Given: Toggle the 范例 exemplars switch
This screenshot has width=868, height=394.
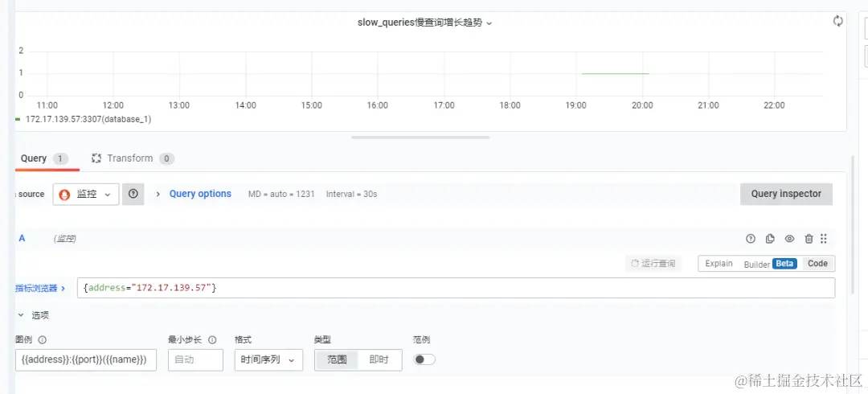Looking at the screenshot, I should [x=424, y=359].
